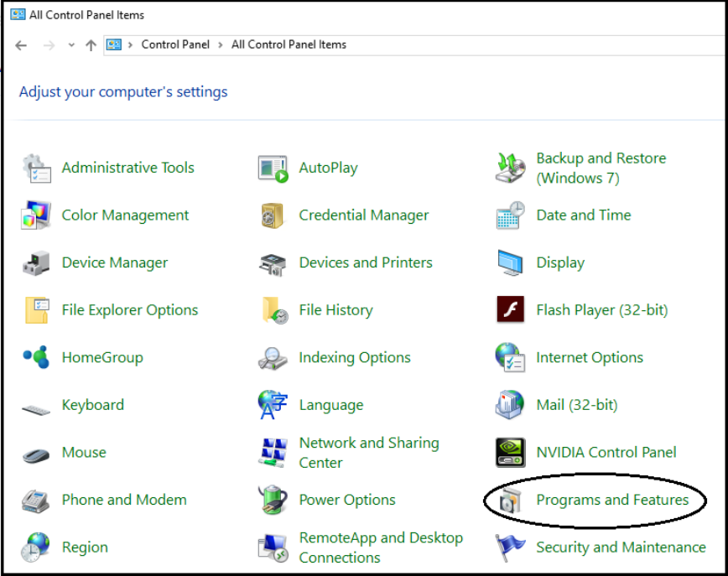Expand chevron after Control Panel breadcrumb

[x=221, y=44]
